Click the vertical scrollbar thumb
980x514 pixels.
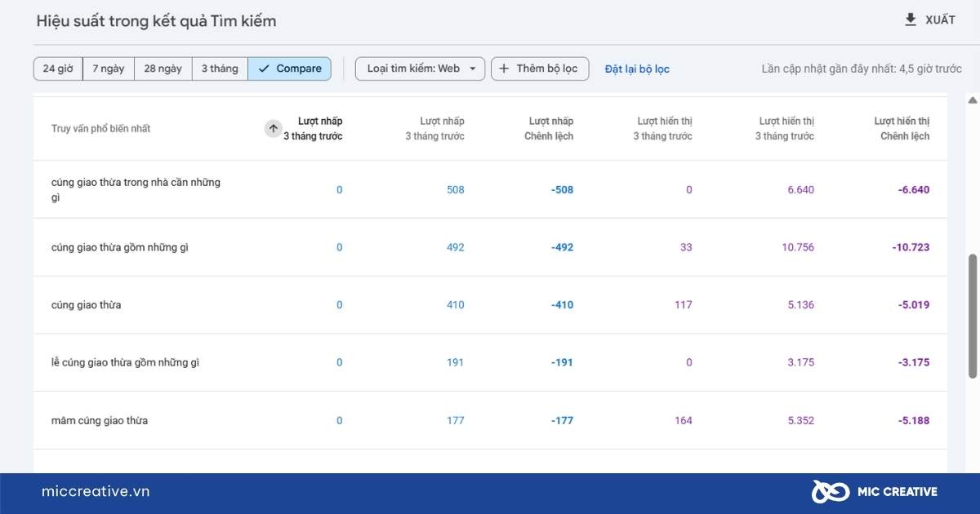(972, 317)
